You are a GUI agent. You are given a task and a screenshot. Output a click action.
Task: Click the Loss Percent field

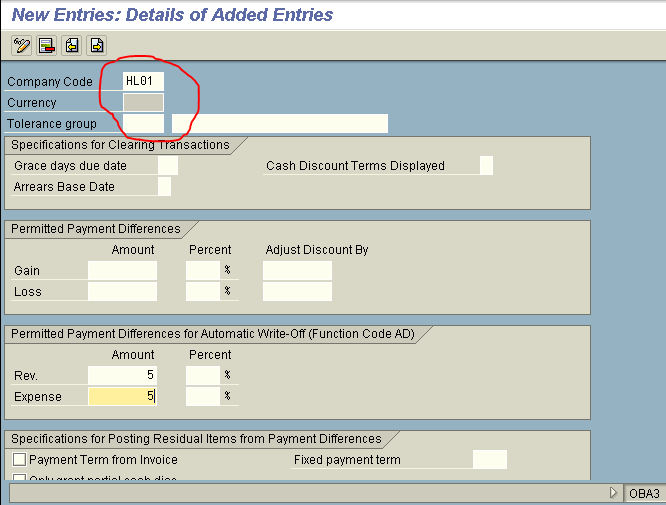tap(203, 292)
